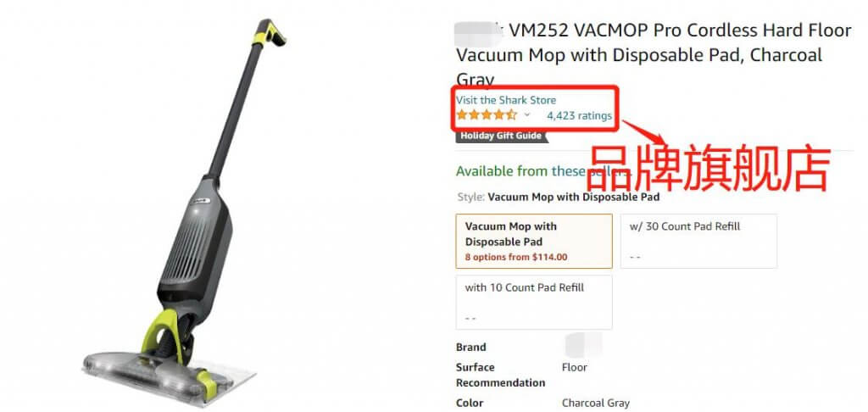
Task: Open the Holiday Gift Guide badge
Action: point(500,136)
